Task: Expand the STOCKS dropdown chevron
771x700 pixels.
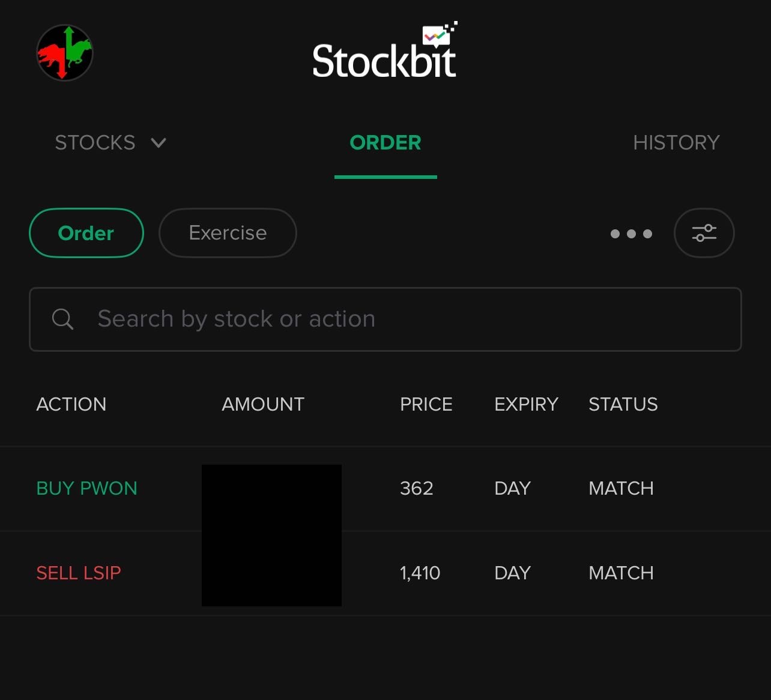Action: coord(159,143)
